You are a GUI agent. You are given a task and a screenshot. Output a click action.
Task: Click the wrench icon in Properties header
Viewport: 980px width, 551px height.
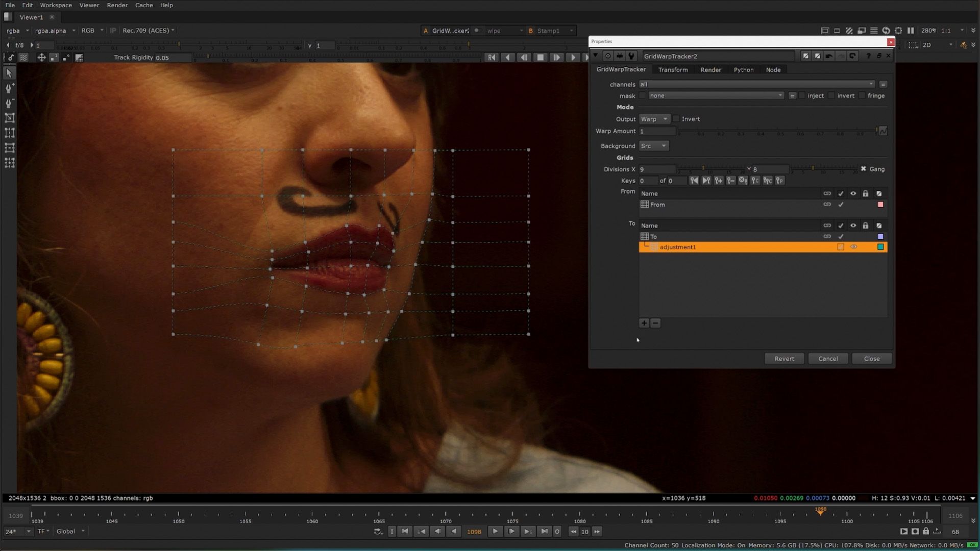coord(632,56)
